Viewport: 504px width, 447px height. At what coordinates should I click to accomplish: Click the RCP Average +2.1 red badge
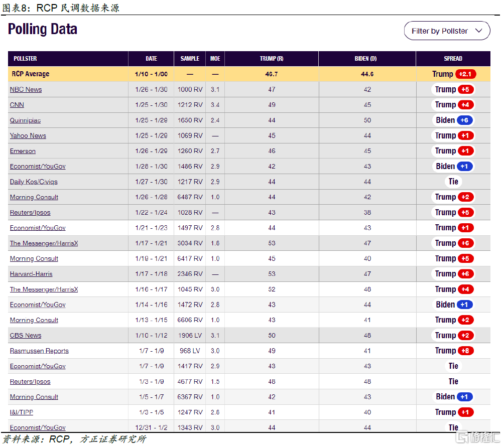(x=465, y=74)
